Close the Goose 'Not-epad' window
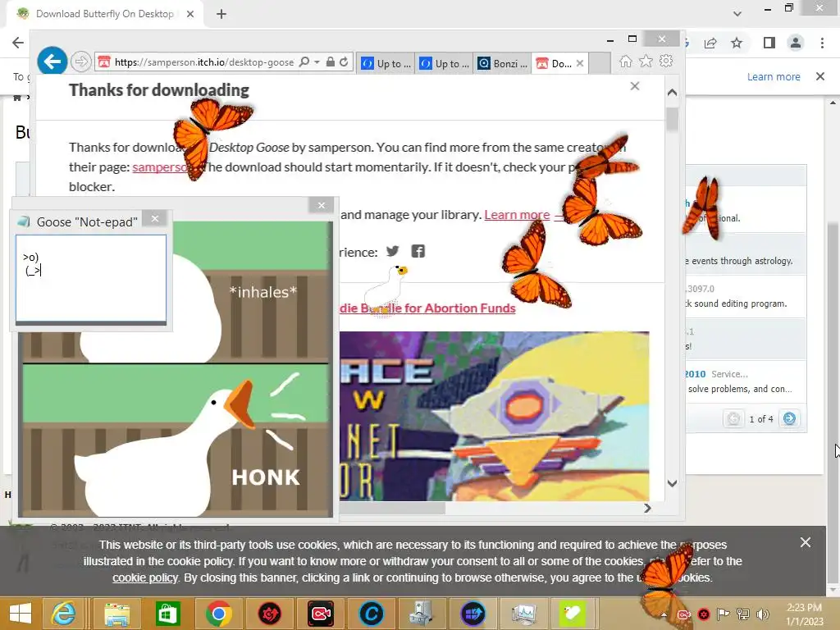Screen dimensions: 840x630 tap(155, 218)
